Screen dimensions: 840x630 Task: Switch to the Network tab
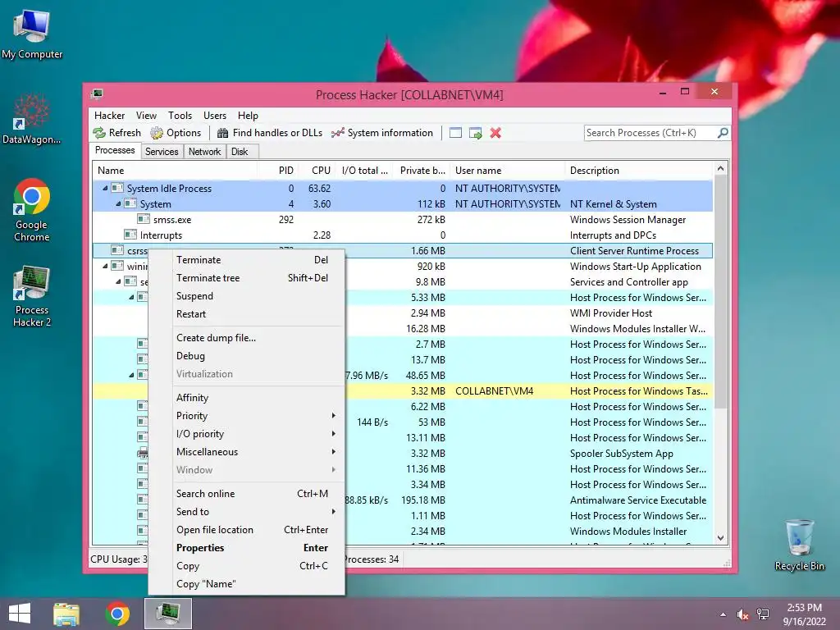204,152
